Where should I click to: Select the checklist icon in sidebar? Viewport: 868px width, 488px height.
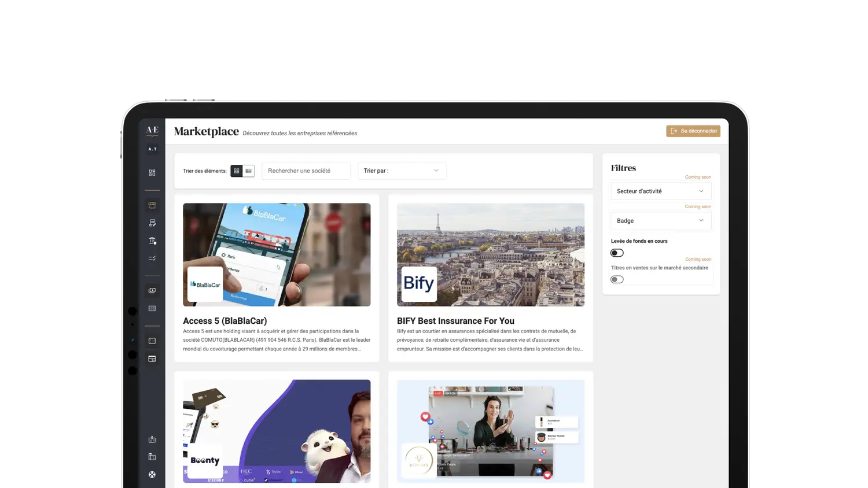pos(152,258)
